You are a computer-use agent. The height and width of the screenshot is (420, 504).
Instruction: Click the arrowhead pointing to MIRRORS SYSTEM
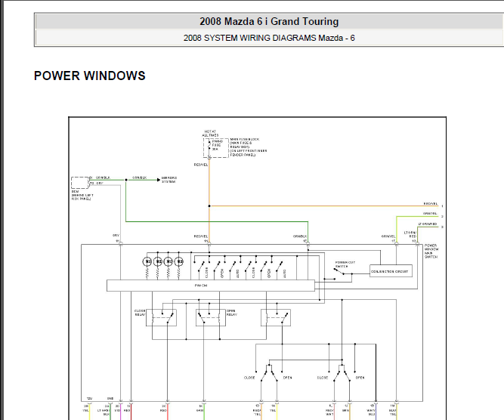158,180
